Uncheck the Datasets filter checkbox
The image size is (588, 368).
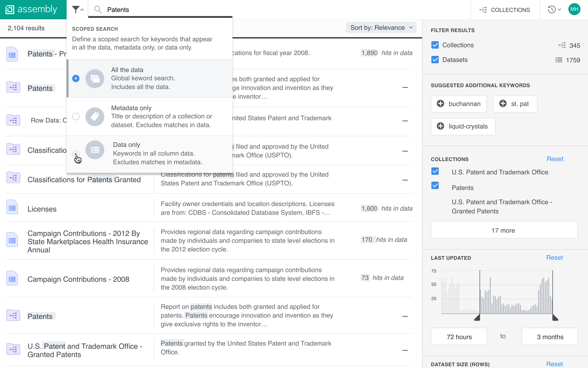point(435,60)
